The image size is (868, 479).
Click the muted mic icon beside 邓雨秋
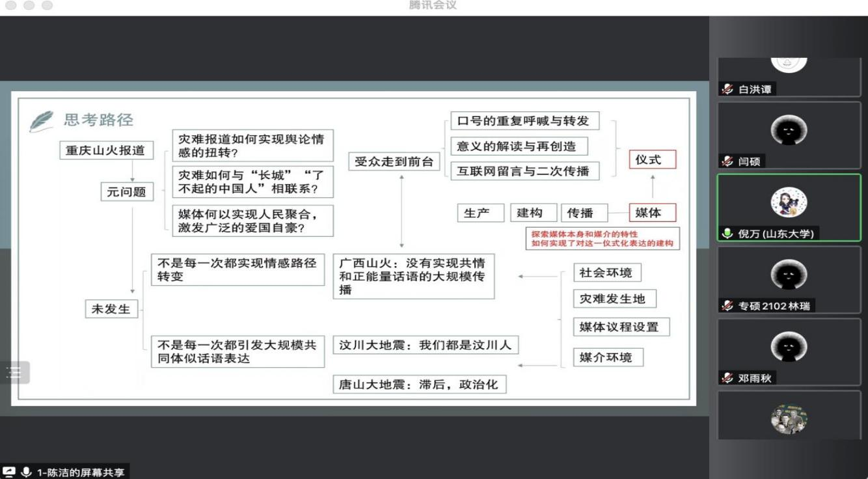[727, 378]
